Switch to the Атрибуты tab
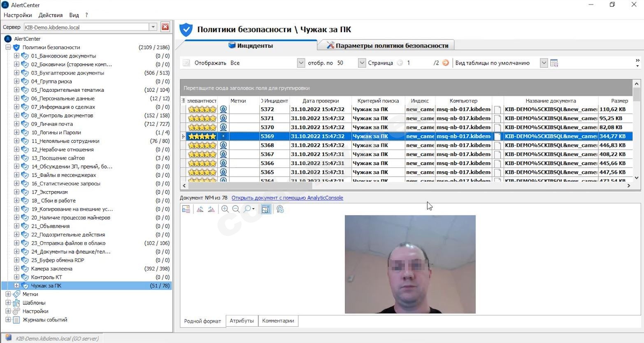This screenshot has height=343, width=644. (242, 321)
